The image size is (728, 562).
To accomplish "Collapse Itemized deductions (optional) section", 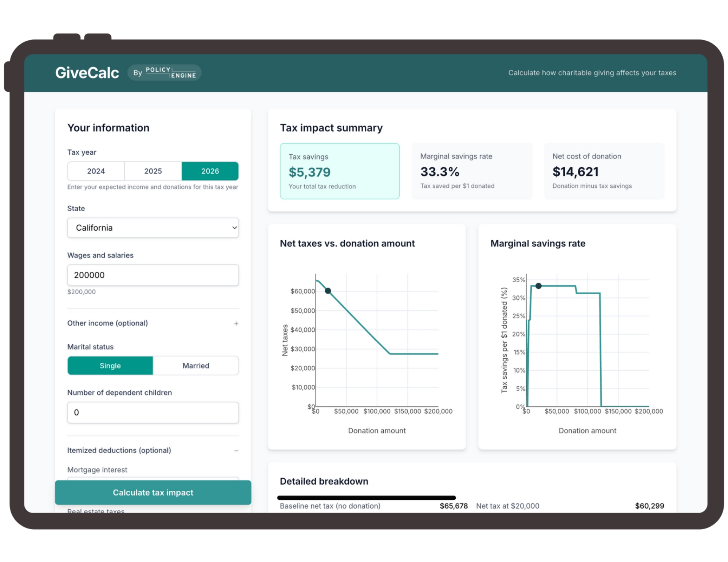I will tap(119, 450).
